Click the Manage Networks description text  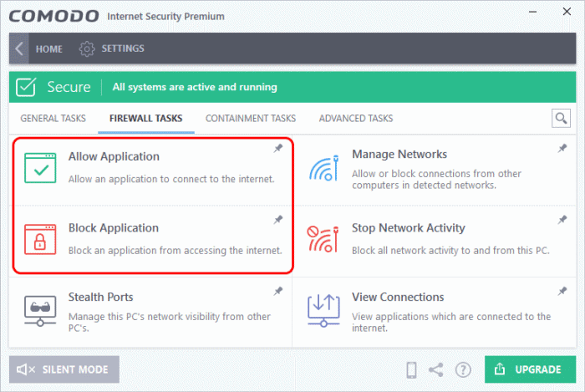(436, 179)
